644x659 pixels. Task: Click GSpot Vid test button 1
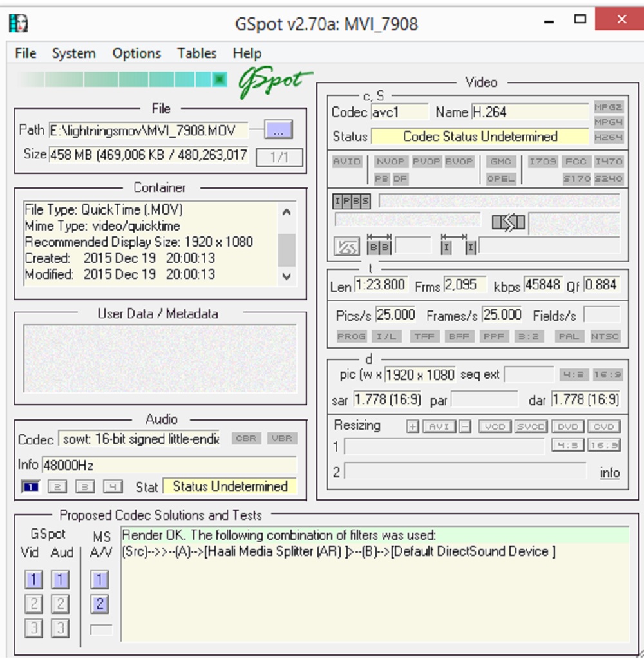coord(33,580)
